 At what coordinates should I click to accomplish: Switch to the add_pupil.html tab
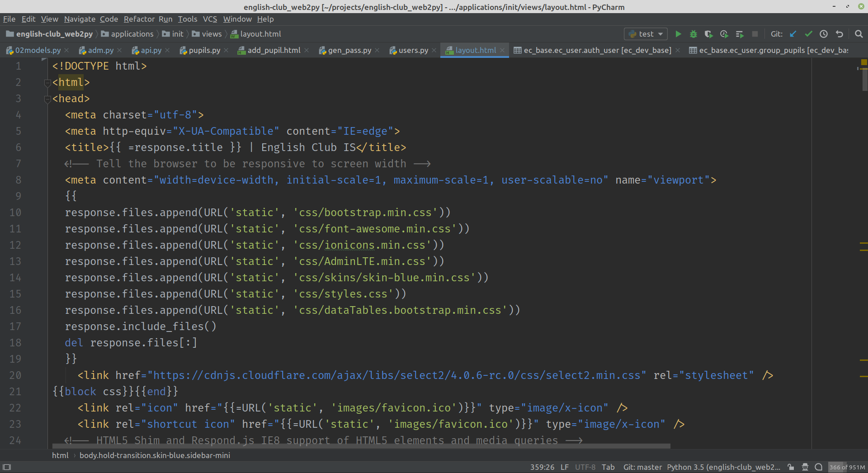tap(274, 50)
